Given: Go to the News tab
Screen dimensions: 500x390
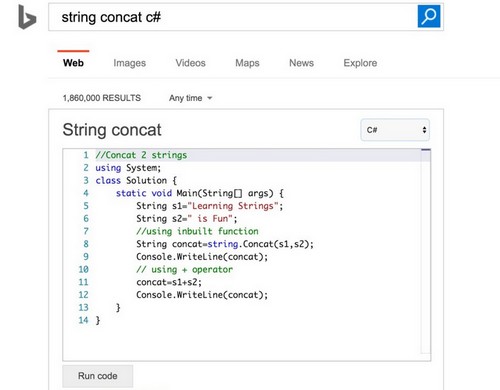Looking at the screenshot, I should 301,63.
